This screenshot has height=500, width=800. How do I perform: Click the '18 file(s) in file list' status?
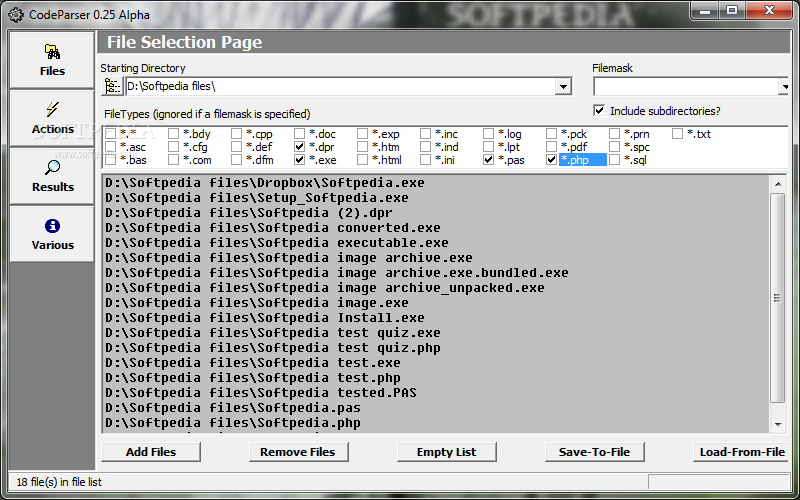pos(59,482)
